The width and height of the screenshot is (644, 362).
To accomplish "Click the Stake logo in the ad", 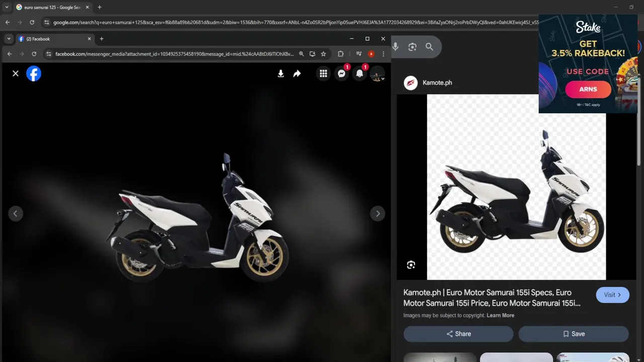I will click(x=588, y=27).
